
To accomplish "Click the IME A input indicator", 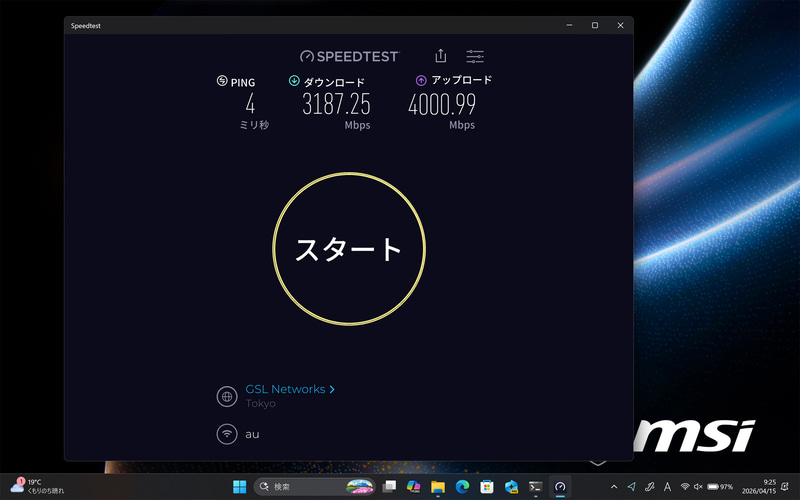I will (x=667, y=487).
